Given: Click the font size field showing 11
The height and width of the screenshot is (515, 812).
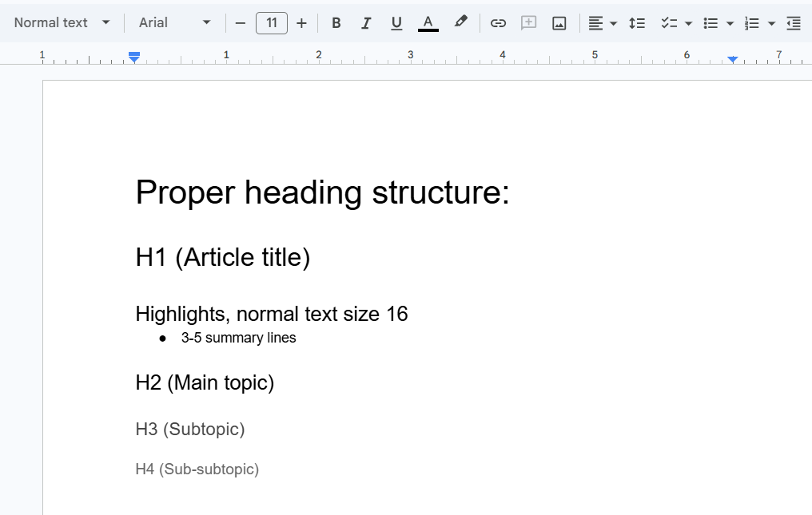Looking at the screenshot, I should click(272, 23).
